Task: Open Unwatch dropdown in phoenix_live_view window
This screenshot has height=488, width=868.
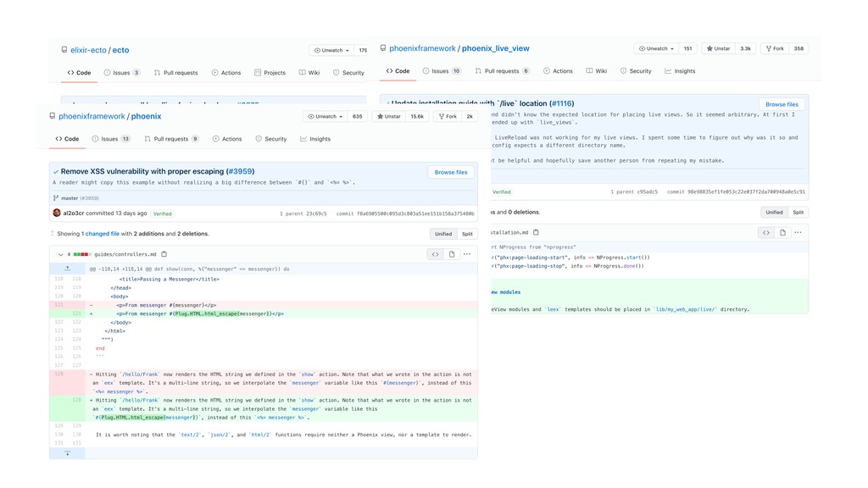Action: [657, 48]
